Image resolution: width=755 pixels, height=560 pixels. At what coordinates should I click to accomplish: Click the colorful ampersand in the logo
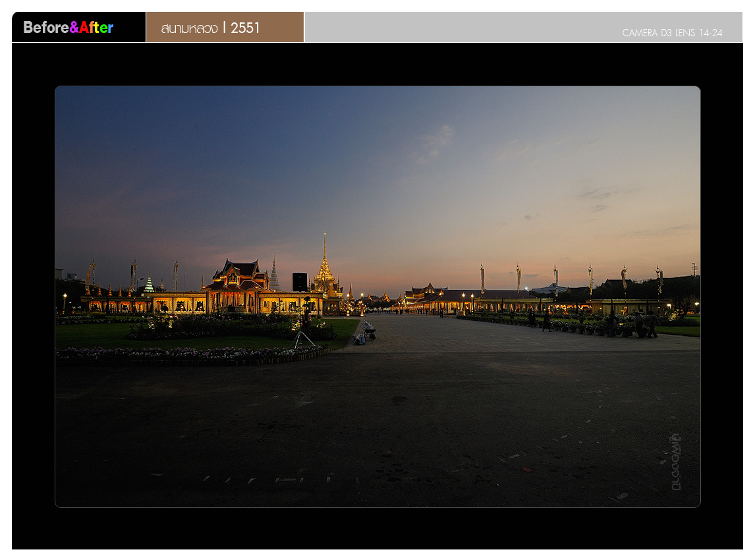coord(74,28)
